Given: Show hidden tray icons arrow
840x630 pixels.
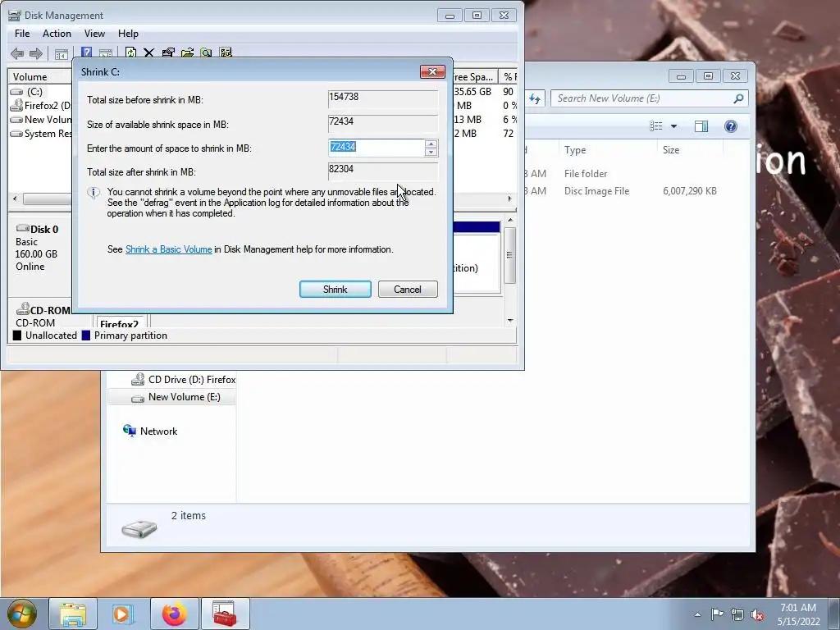Looking at the screenshot, I should [x=697, y=614].
